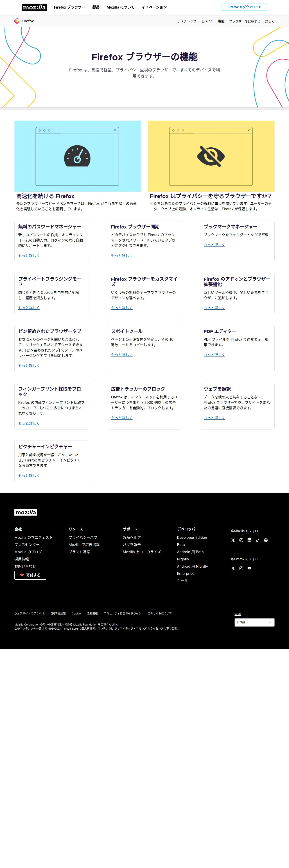Open Enterprise footer link
Image resolution: width=289 pixels, height=868 pixels.
pos(186,573)
